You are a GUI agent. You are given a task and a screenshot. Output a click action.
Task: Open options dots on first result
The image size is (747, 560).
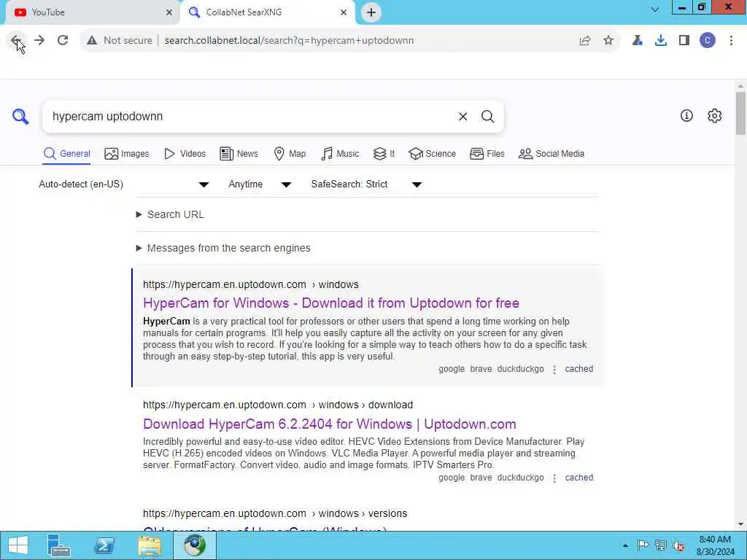tap(554, 370)
